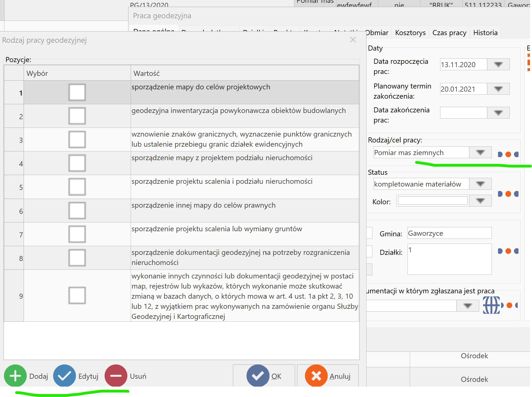Viewport: 532px width, 397px height.
Task: Select checkbox for scalenia lub wymiany gruntów
Action: point(77,234)
